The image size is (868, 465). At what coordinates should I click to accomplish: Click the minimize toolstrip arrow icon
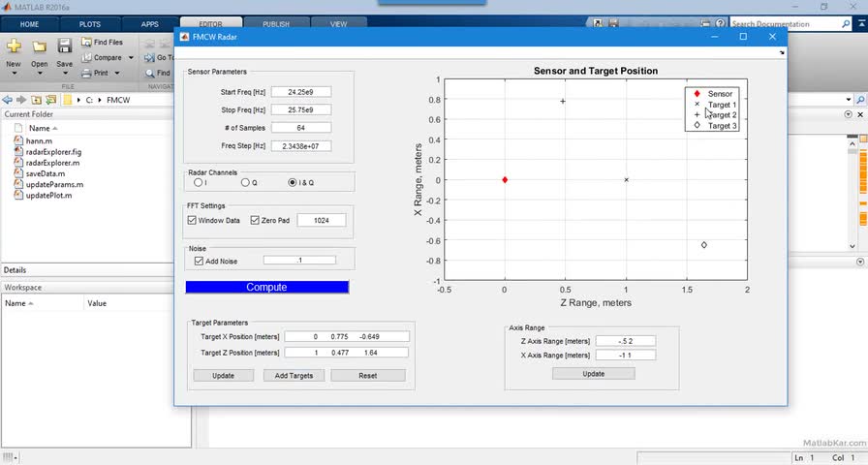click(861, 24)
